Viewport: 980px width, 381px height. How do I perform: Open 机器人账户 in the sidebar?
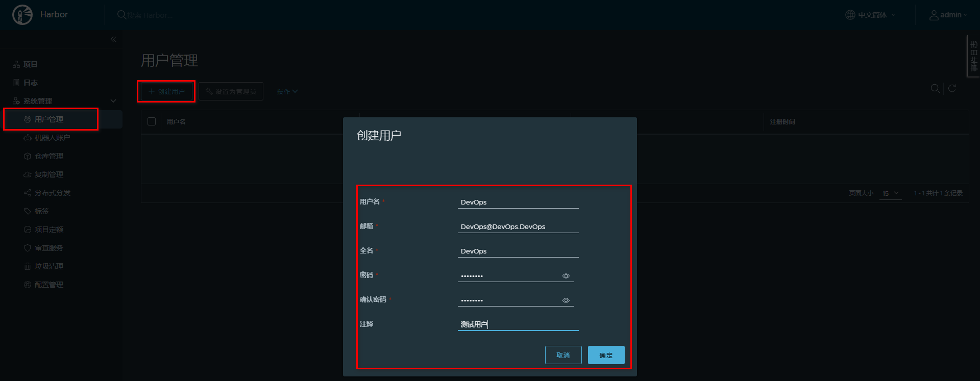click(52, 138)
